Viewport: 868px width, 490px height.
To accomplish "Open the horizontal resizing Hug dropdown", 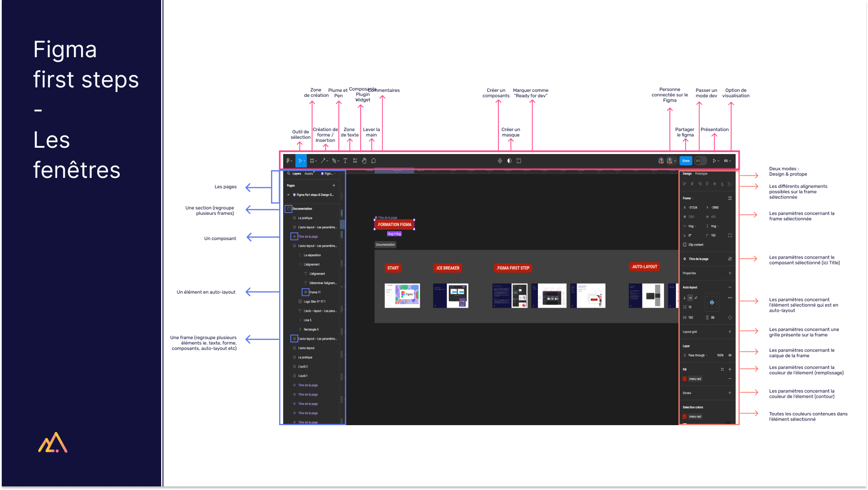I will [692, 227].
